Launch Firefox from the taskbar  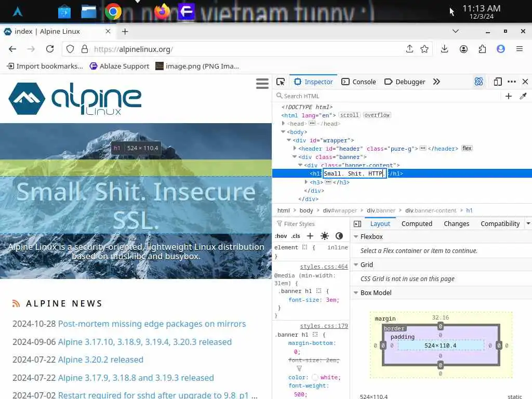pyautogui.click(x=162, y=12)
